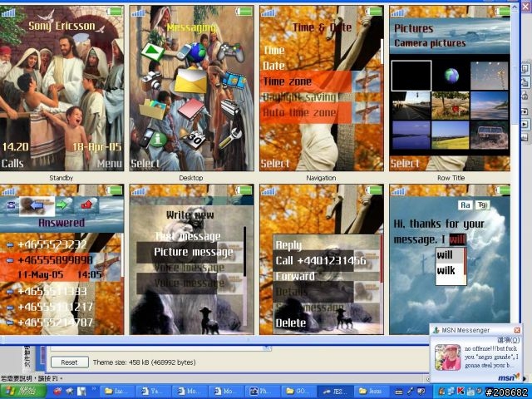This screenshot has height=399, width=532.
Task: Click the calendar 30 icon in Desktop preview
Action: click(x=195, y=139)
